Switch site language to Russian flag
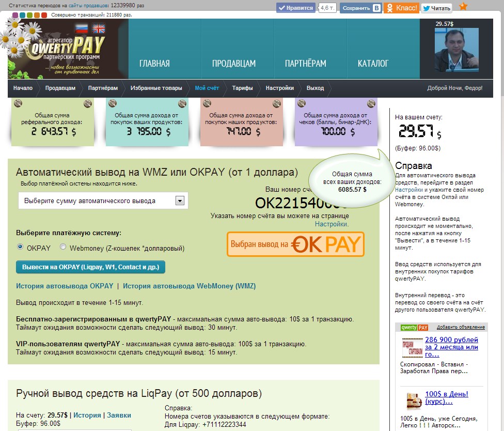Viewport: 504px width, 431px height. click(x=82, y=29)
